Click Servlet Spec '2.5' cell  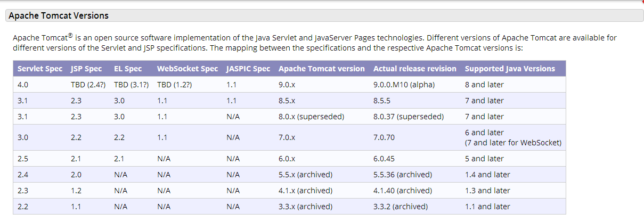(x=23, y=159)
